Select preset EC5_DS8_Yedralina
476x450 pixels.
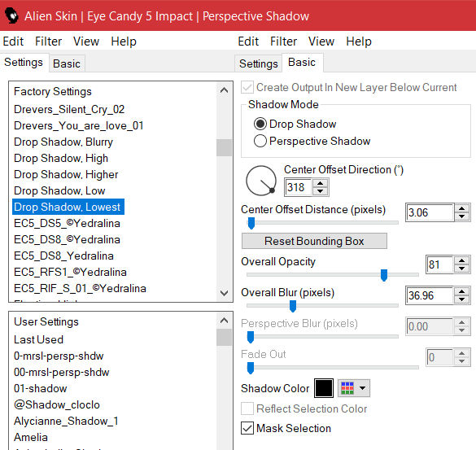[63, 256]
